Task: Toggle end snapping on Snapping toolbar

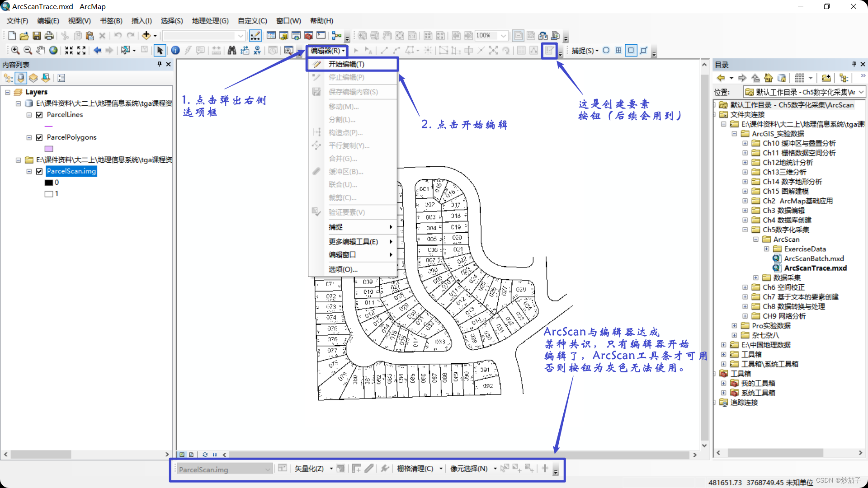Action: [618, 50]
